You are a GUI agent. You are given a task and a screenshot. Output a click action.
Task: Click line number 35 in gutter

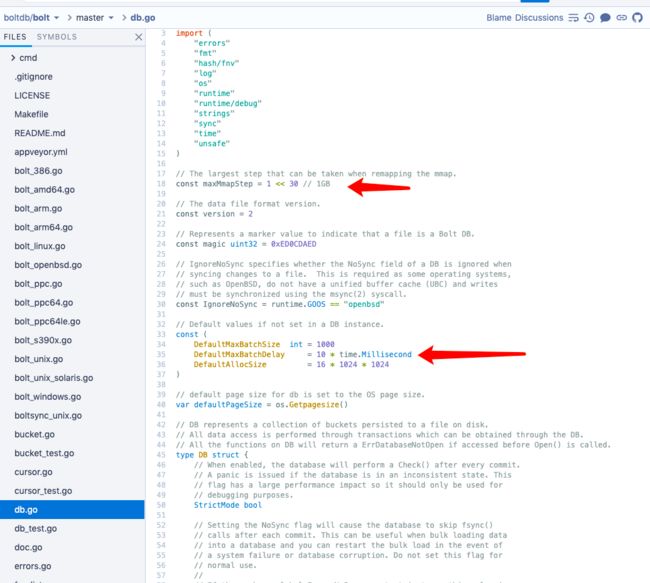pos(161,355)
